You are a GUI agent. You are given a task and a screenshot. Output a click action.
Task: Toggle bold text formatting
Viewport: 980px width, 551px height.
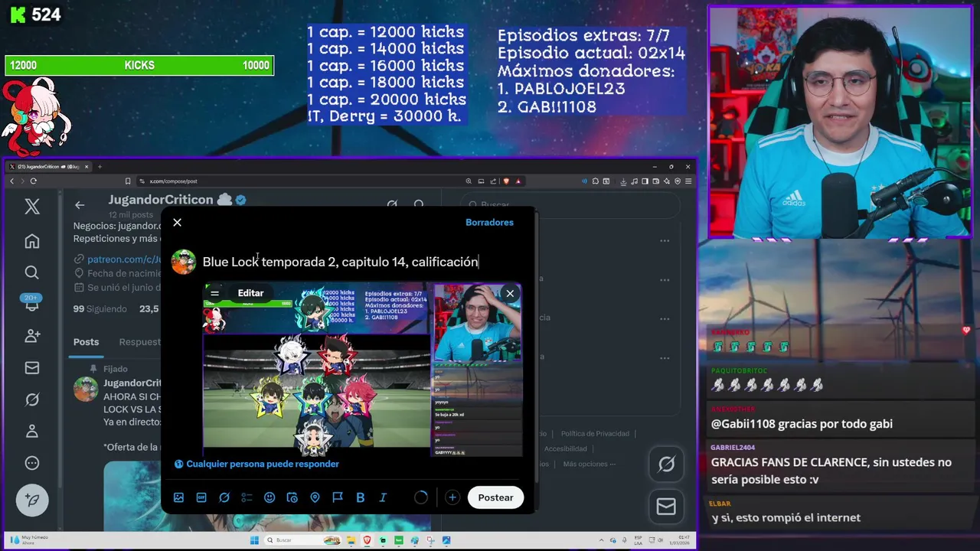tap(360, 497)
